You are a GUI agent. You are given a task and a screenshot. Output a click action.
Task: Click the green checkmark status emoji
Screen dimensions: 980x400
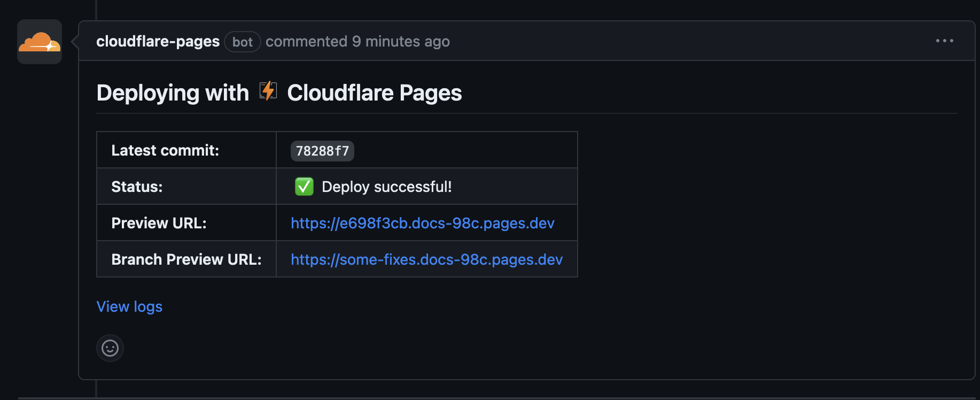pyautogui.click(x=304, y=187)
